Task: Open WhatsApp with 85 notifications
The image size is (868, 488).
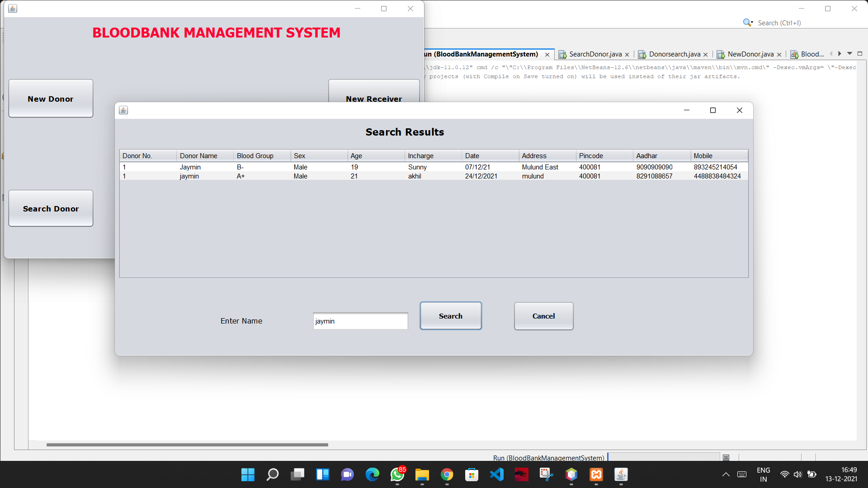Action: [x=397, y=475]
